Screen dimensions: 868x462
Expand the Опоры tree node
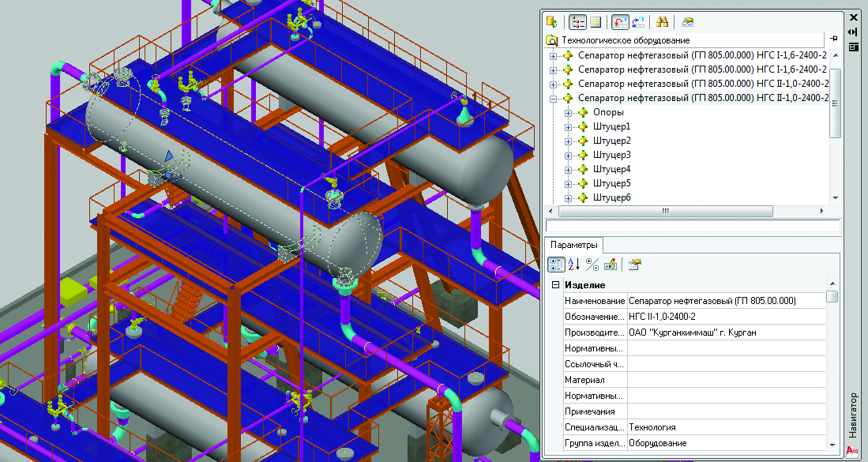[x=569, y=112]
